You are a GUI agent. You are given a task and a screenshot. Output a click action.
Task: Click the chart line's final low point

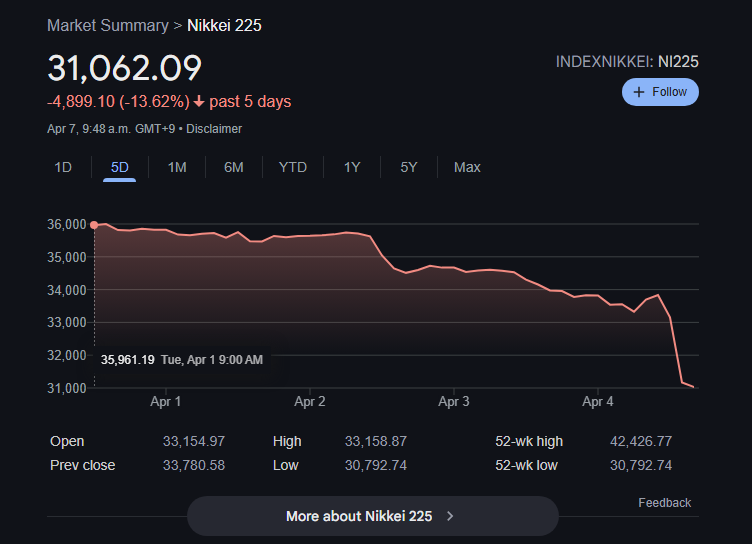coord(693,387)
